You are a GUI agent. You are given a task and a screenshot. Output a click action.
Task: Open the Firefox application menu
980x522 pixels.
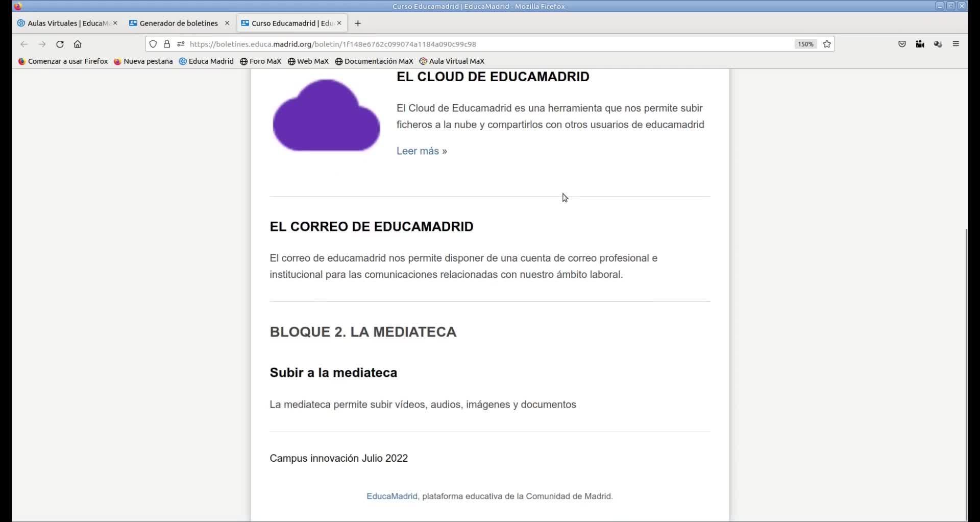tap(956, 44)
